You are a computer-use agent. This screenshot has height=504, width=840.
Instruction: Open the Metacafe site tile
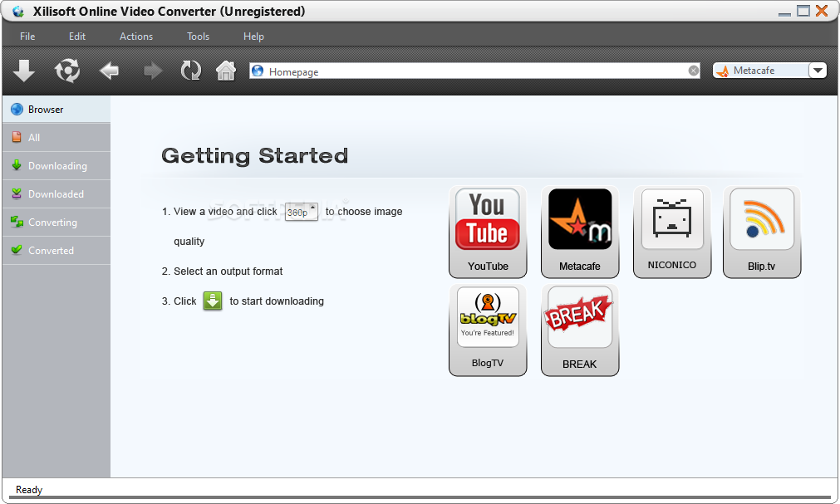coord(580,232)
